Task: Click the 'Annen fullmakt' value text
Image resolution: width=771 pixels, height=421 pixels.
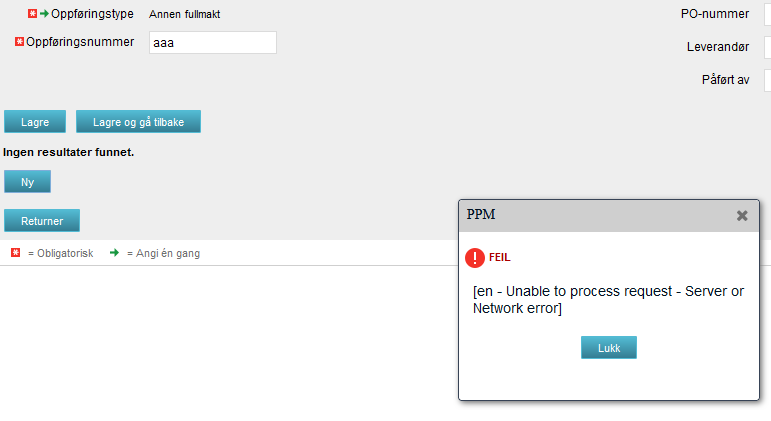Action: (x=185, y=15)
